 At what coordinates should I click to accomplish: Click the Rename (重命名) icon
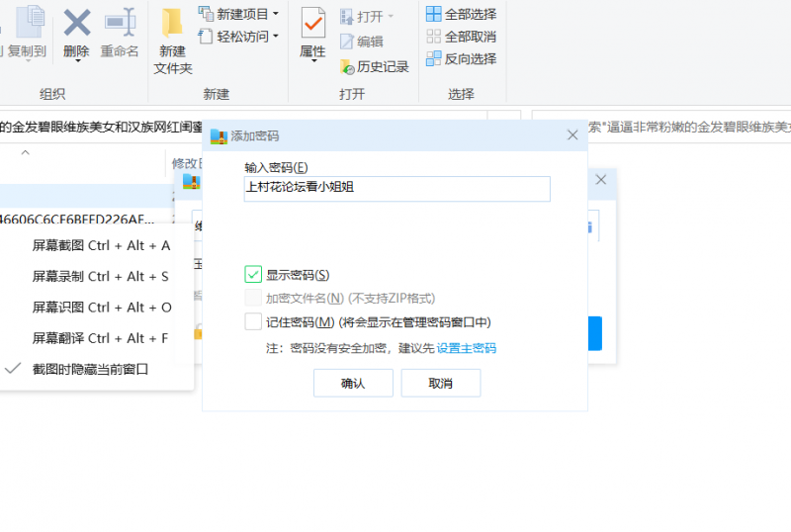120,23
